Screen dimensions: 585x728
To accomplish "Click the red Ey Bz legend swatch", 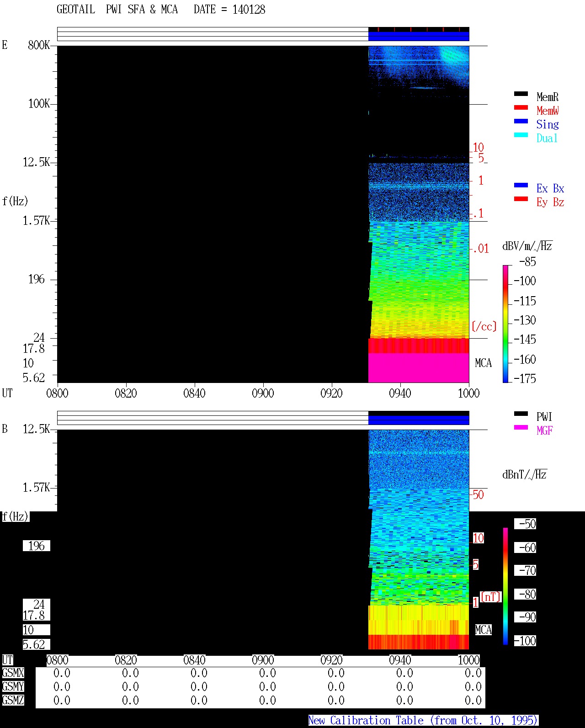I will coord(521,199).
